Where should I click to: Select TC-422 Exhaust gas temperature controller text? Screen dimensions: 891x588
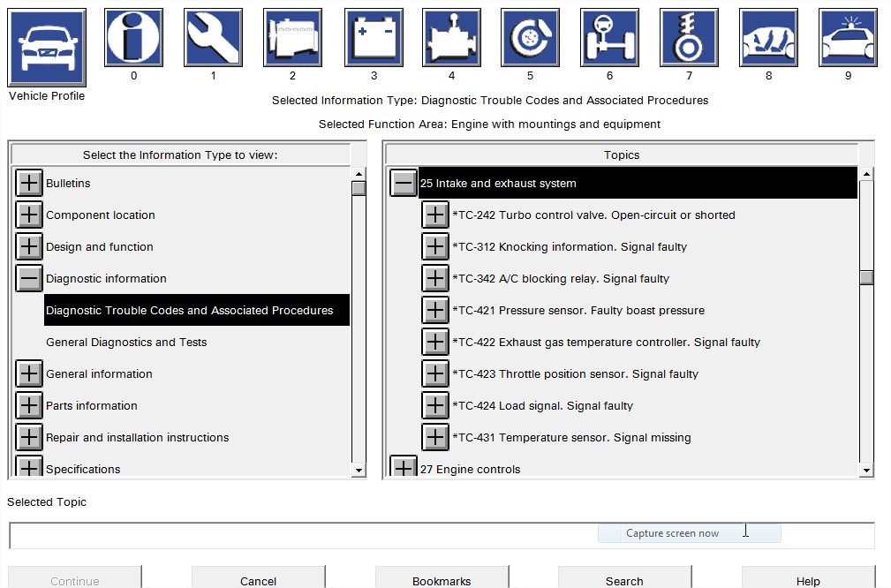point(607,342)
